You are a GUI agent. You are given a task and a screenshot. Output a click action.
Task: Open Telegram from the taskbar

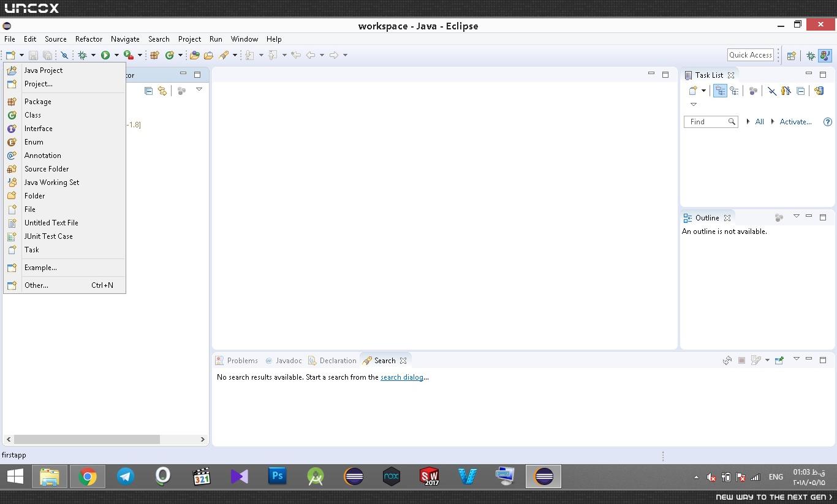126,476
